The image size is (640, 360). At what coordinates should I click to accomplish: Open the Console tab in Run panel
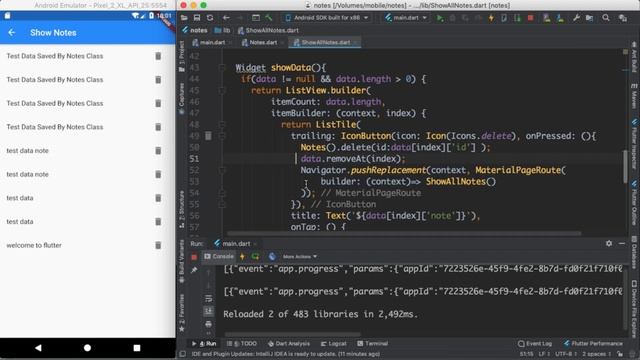(x=219, y=257)
